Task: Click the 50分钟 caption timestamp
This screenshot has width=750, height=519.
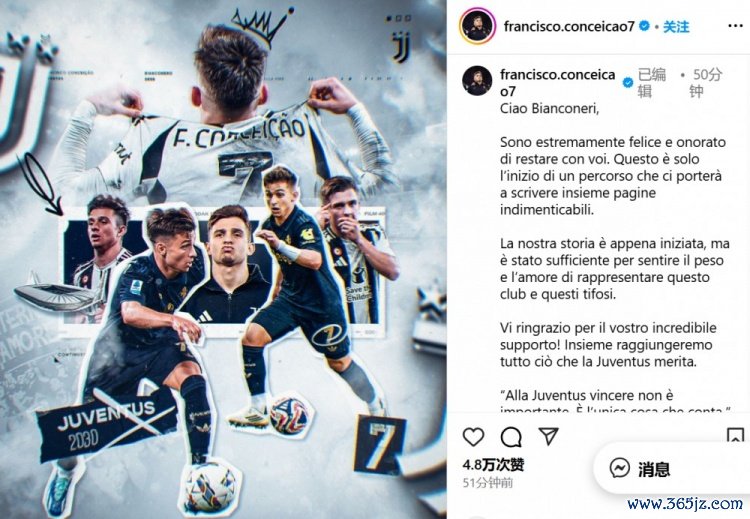Action: (x=706, y=82)
